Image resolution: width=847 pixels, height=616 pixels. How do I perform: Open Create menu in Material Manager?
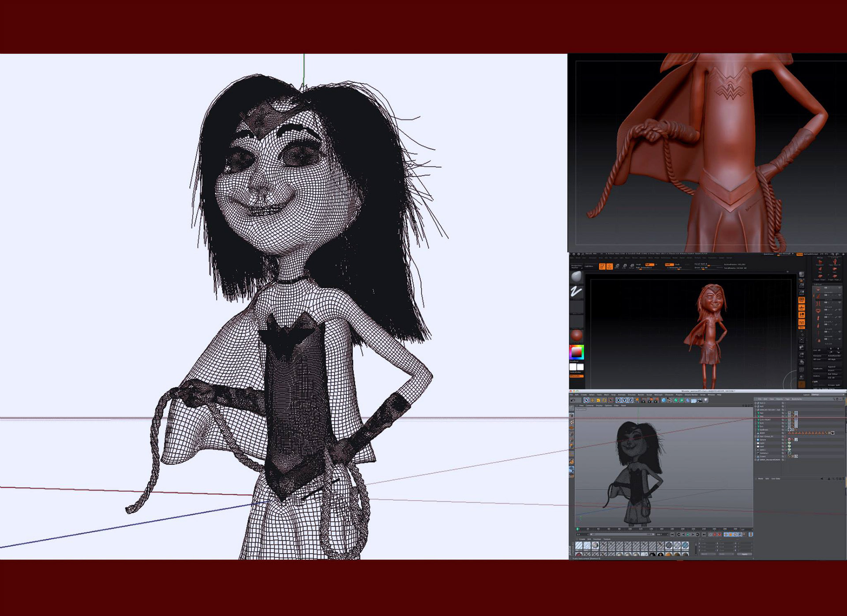click(x=582, y=539)
